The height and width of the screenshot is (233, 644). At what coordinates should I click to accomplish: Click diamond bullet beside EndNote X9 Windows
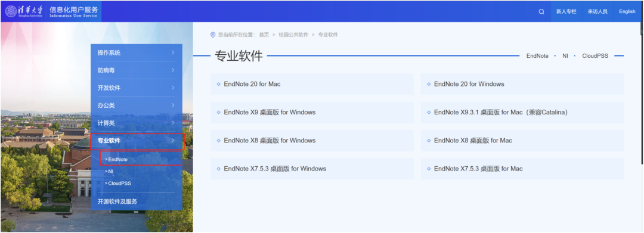click(218, 113)
